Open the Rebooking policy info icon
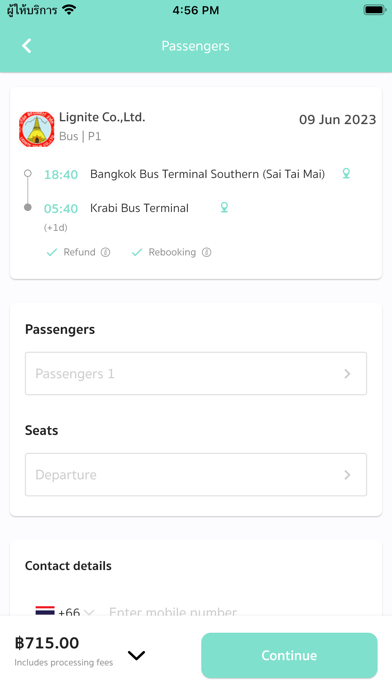This screenshot has width=392, height=696. pos(206,252)
